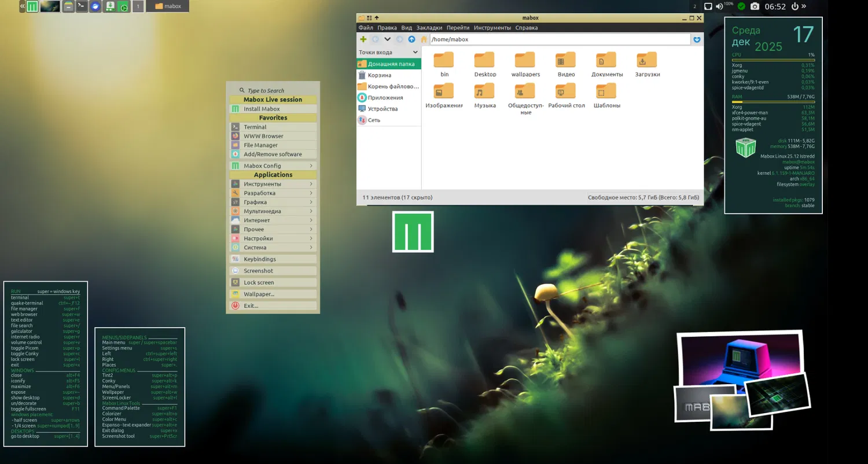Click the Mabox logo launcher in top panel
Screen dimensions: 868x464
pyautogui.click(x=32, y=6)
